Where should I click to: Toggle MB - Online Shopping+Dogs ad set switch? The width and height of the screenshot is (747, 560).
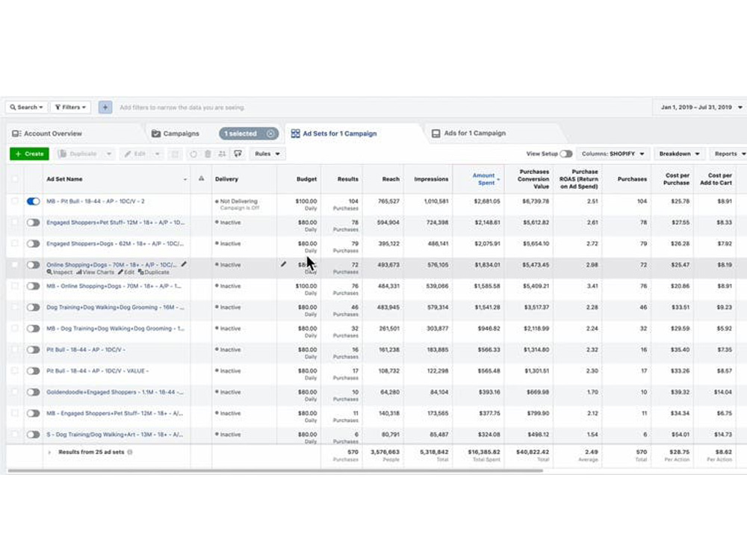pyautogui.click(x=34, y=286)
